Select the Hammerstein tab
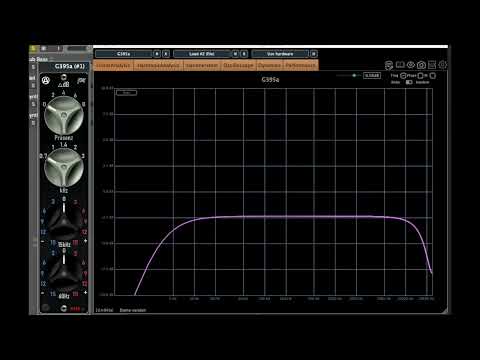Image resolution: width=480 pixels, height=360 pixels. pos(202,65)
